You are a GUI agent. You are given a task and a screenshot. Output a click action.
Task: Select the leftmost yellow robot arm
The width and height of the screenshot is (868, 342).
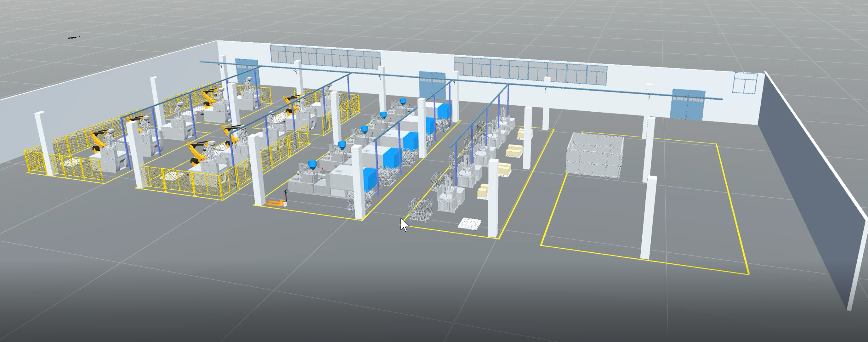(98, 140)
